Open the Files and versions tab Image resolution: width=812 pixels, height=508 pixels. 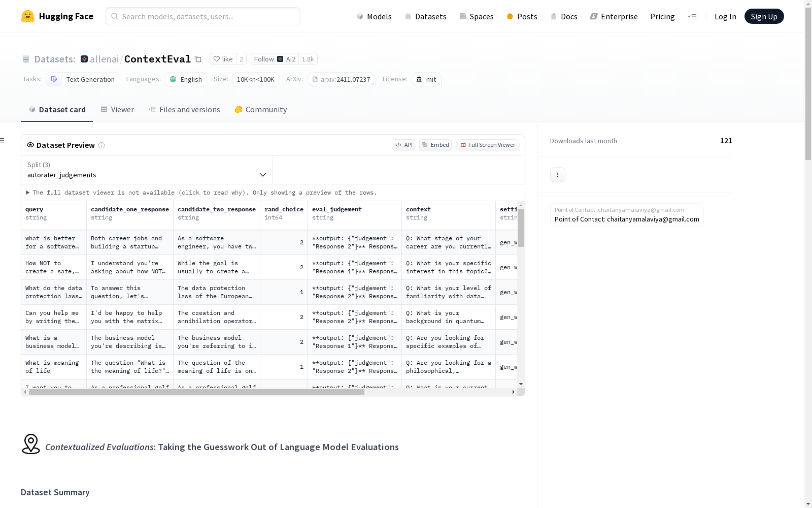184,110
